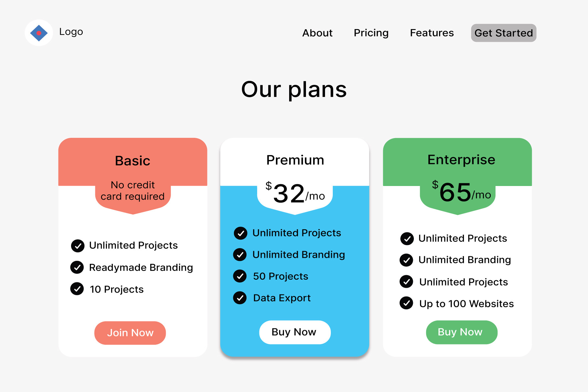
Task: Click Buy Now on the Premium plan
Action: pos(295,332)
